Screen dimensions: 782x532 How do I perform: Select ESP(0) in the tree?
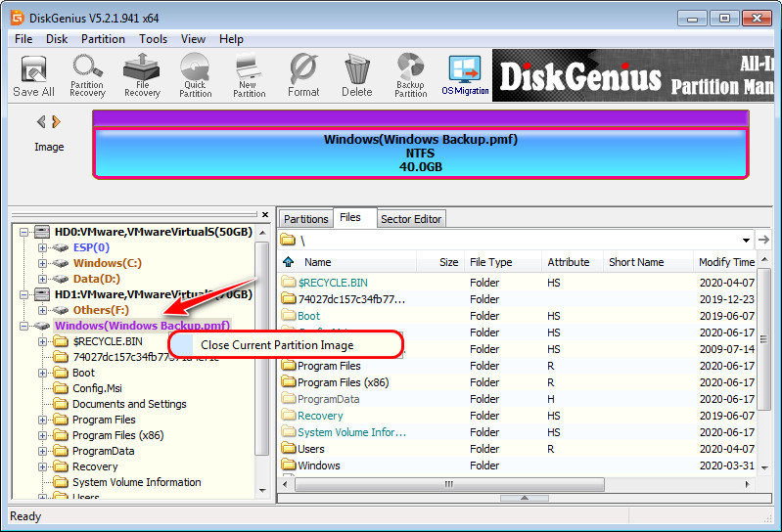click(91, 247)
